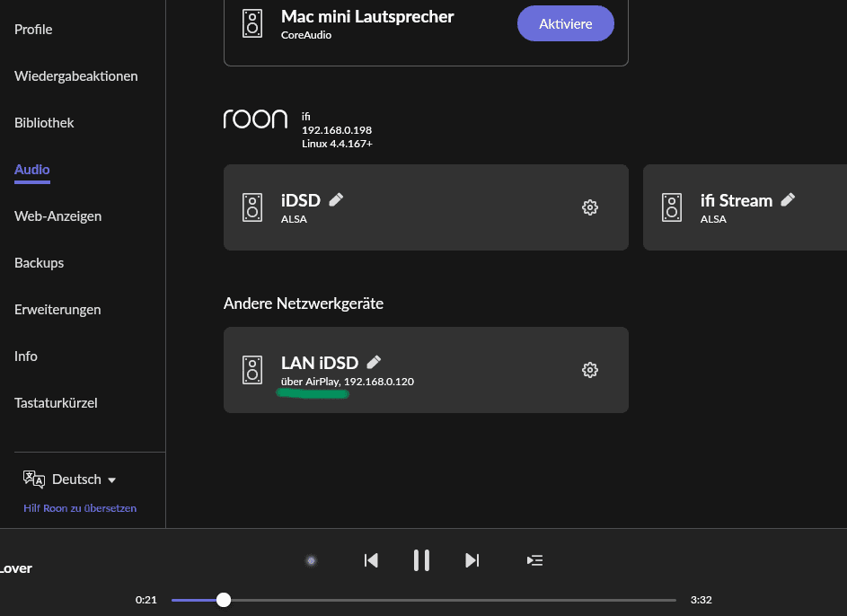Click the ifi Stream device title
The image size is (847, 616).
(x=737, y=201)
